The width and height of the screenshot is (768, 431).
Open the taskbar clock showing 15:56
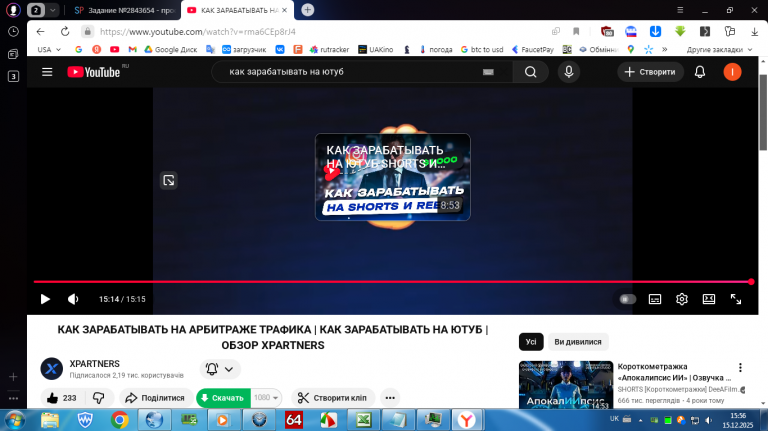[x=738, y=420]
